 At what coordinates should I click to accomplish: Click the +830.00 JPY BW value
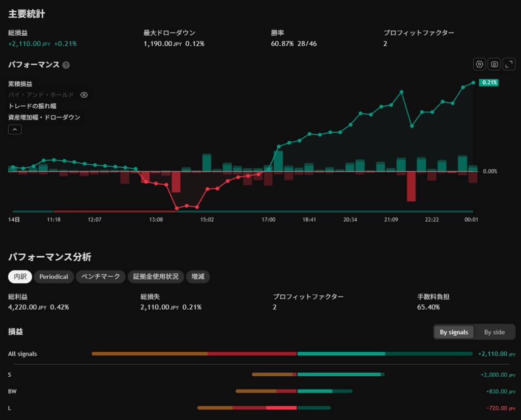501,392
